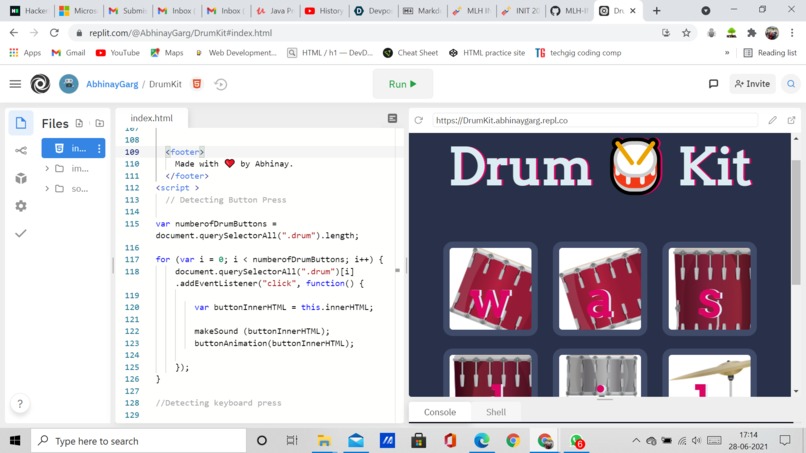Open the Cheat Sheet bookmark

[410, 53]
